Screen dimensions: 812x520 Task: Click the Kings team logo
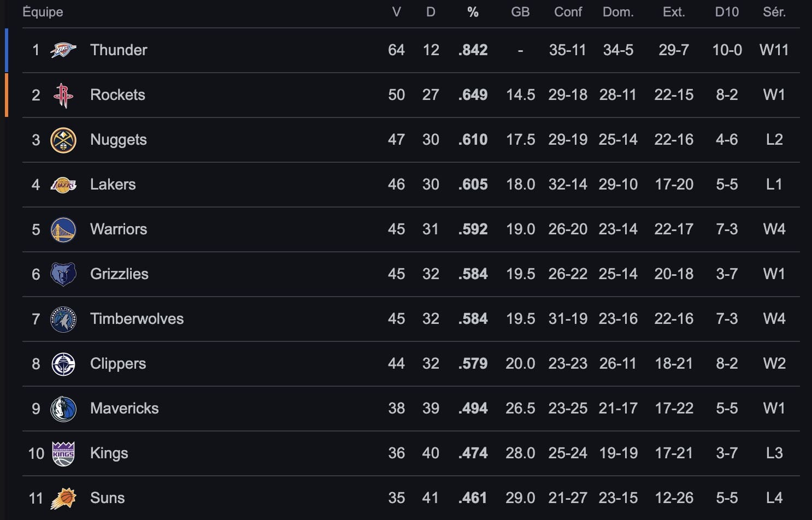pyautogui.click(x=63, y=453)
